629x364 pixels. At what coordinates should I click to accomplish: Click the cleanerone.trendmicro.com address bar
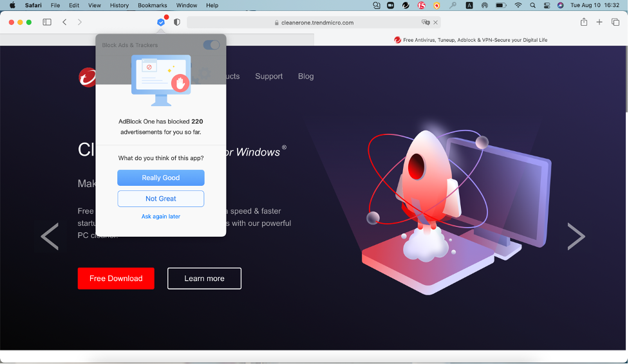[x=314, y=23]
